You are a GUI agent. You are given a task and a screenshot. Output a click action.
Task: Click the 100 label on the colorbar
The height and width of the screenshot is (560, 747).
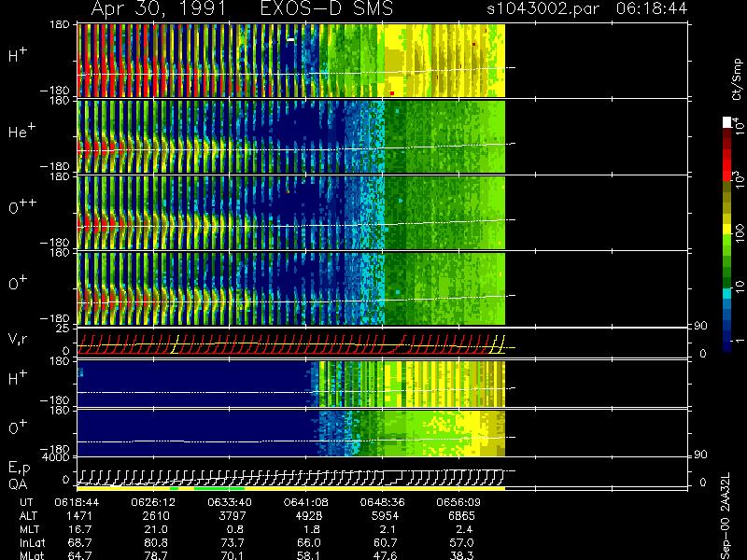(x=739, y=233)
